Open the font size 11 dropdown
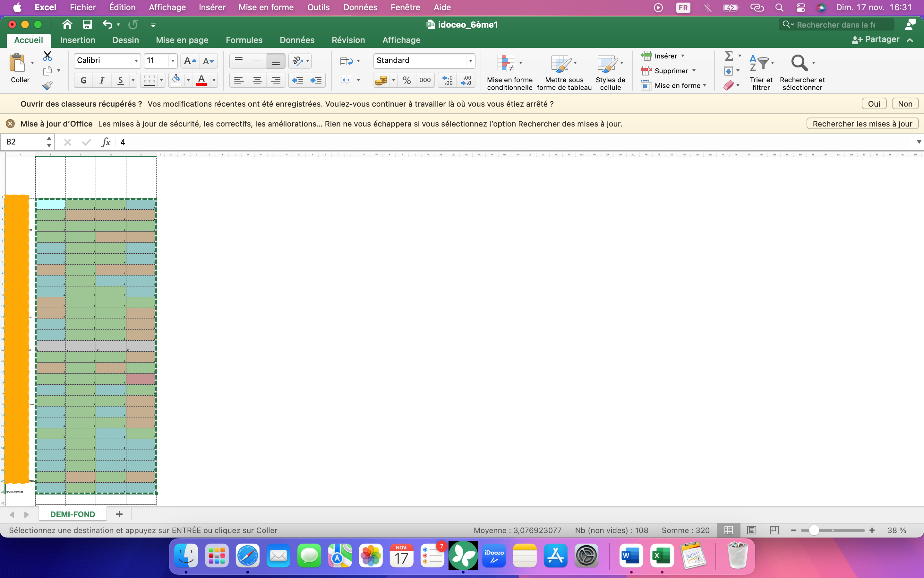This screenshot has width=924, height=578. [x=173, y=61]
